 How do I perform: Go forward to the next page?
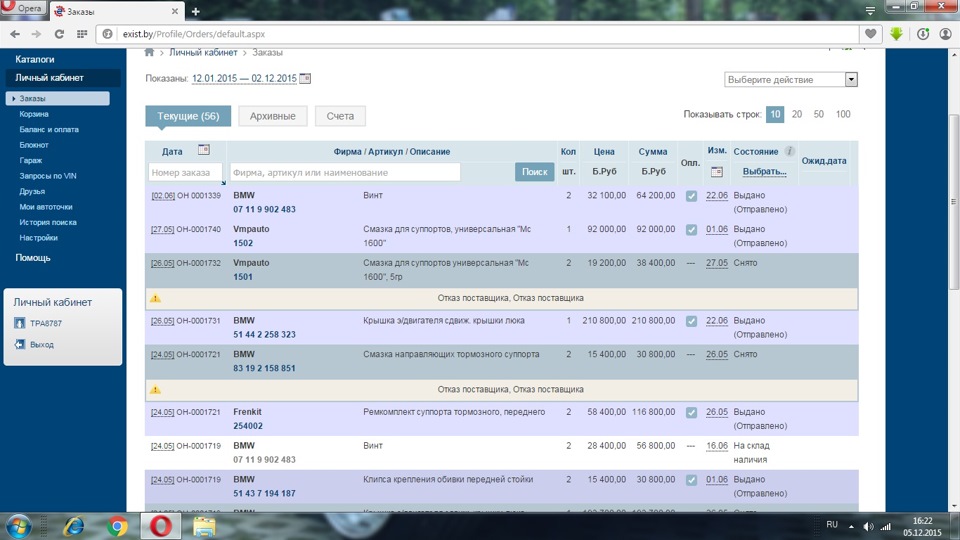(x=36, y=34)
